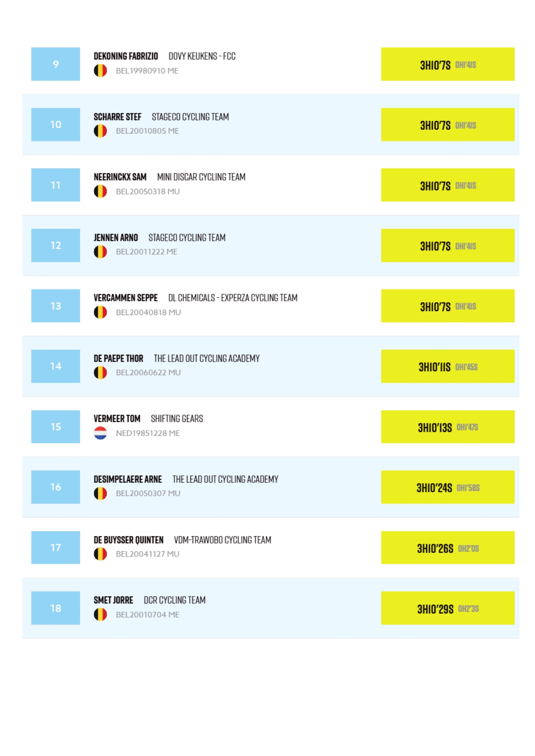The width and height of the screenshot is (535, 756).
Task: Click yellow time box for rank 17
Action: click(x=447, y=548)
